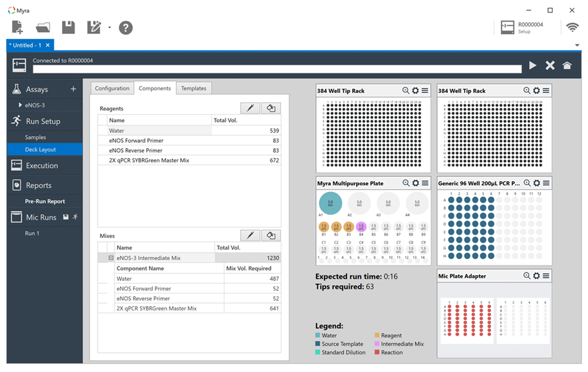Viewport: 588px width, 372px height.
Task: Click the Total Vol. header in Reagents
Action: [246, 120]
